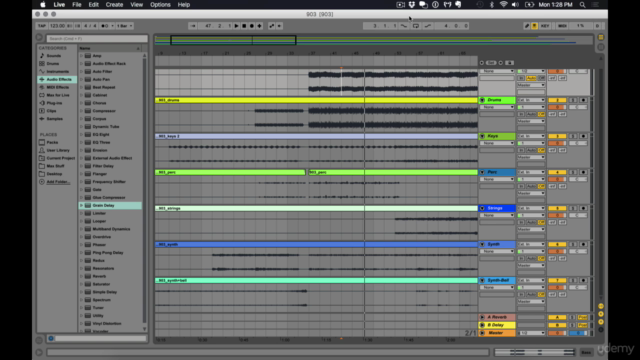Open the Options menu

click(x=160, y=4)
